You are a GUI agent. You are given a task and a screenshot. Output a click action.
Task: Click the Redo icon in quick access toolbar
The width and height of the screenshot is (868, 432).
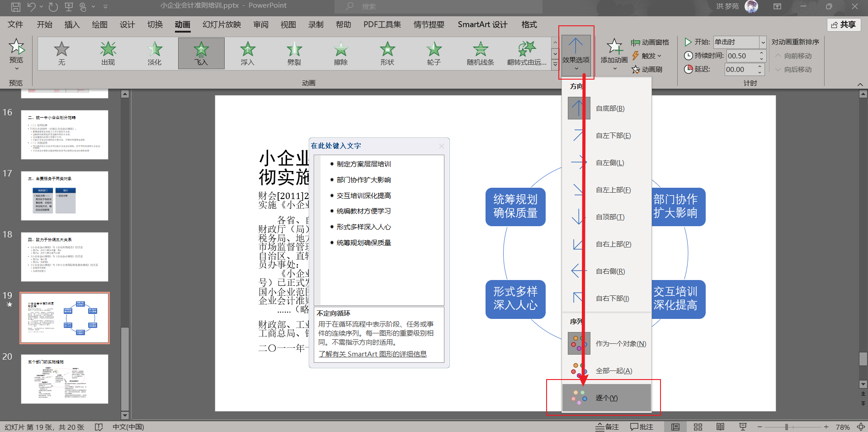pos(53,7)
